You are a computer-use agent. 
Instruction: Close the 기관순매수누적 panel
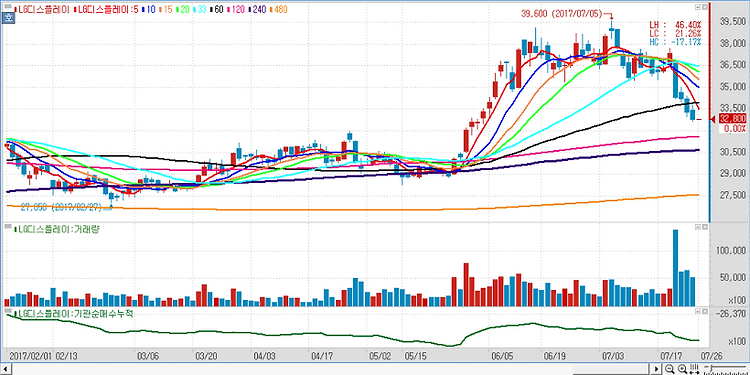(x=704, y=312)
